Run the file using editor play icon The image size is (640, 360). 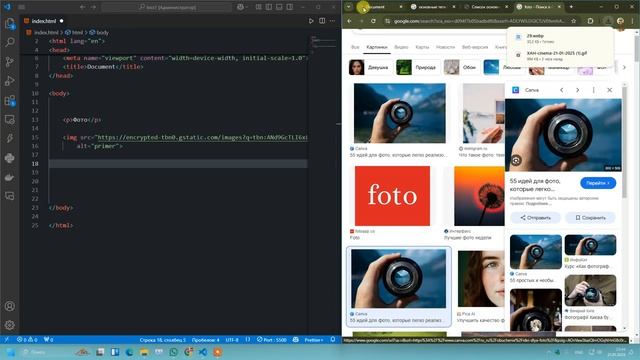click(x=311, y=21)
